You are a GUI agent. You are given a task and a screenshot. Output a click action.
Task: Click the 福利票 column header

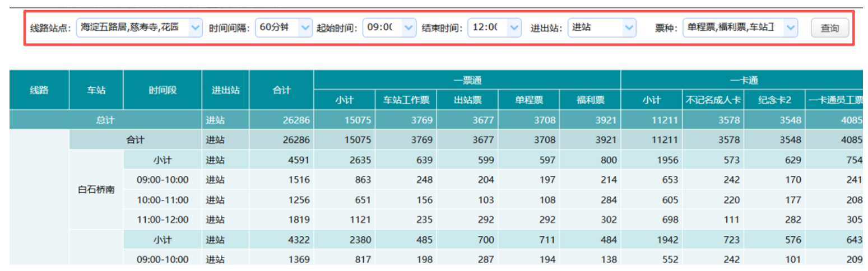(x=590, y=100)
